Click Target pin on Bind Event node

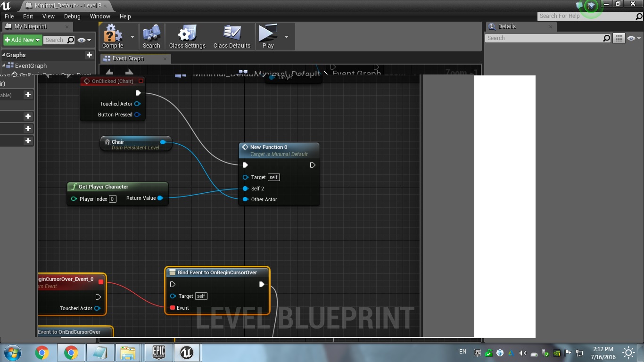click(x=173, y=296)
